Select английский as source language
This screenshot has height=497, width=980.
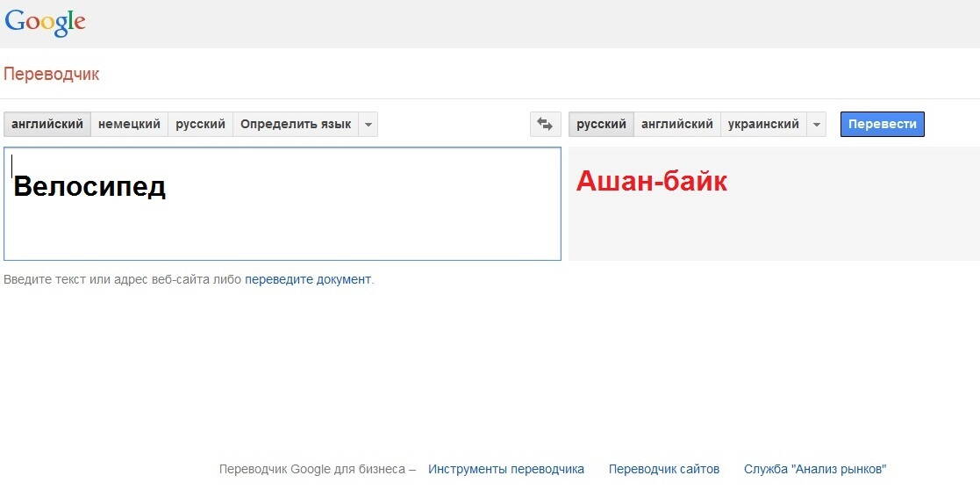47,125
